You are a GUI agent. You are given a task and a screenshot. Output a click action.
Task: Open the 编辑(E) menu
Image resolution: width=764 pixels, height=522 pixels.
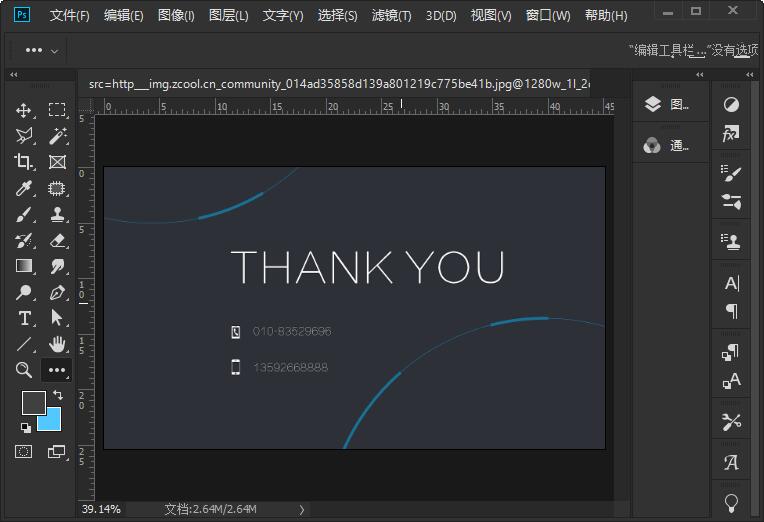[x=123, y=16]
